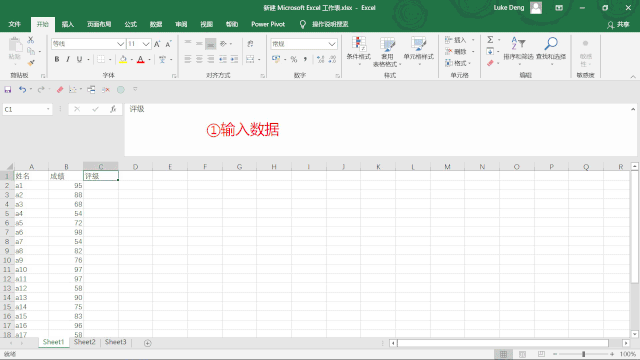Toggle Underline formatting
Image resolution: width=640 pixels, height=360 pixels.
[79, 60]
